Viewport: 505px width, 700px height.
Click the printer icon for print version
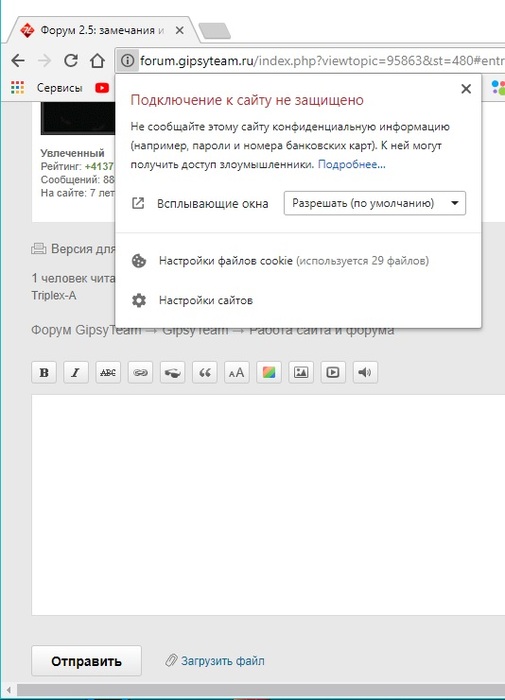[x=38, y=249]
